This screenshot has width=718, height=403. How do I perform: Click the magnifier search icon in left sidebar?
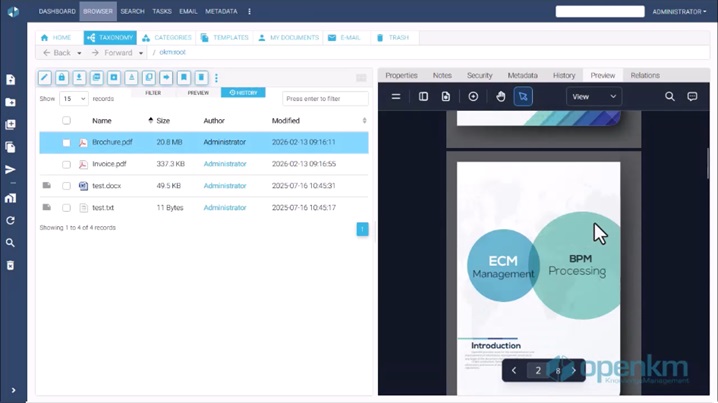click(x=10, y=243)
